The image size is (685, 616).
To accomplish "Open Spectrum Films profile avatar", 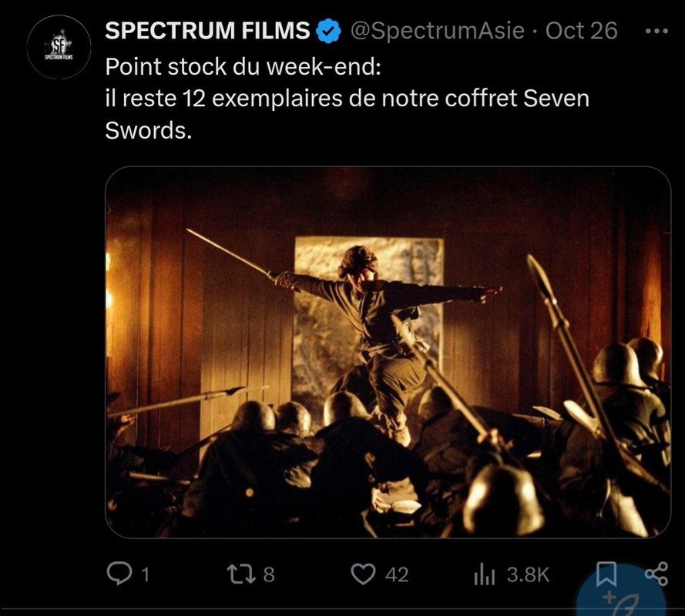I will 59,47.
